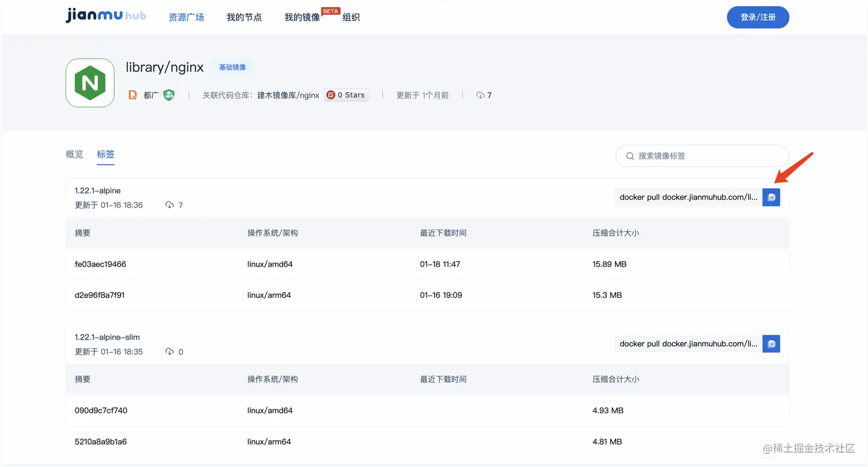Click linux/amd64 in the fe03aec19466 row
This screenshot has height=467, width=868.
coord(270,264)
